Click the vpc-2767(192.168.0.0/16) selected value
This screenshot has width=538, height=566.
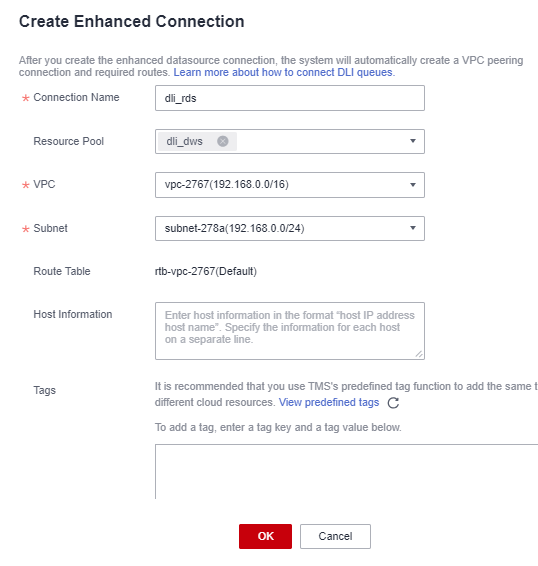point(227,184)
